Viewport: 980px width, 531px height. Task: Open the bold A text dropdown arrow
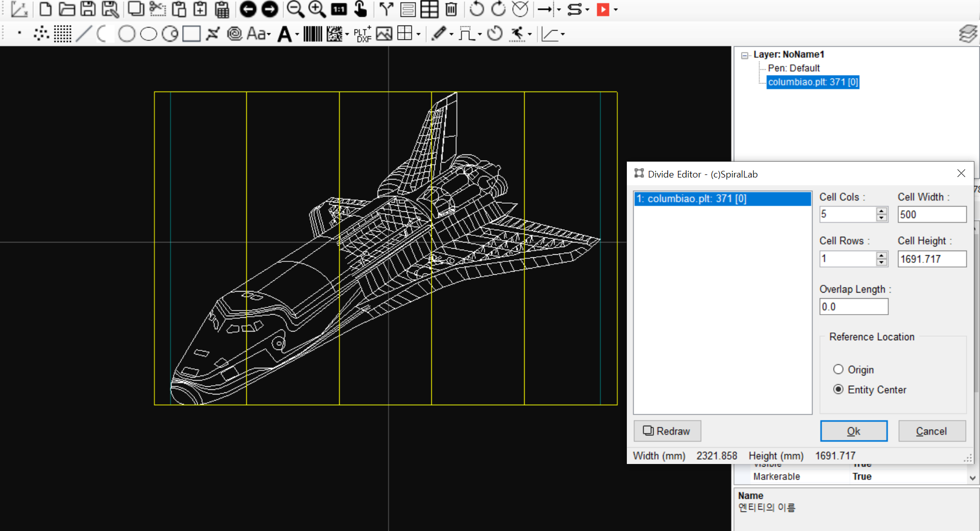click(x=297, y=35)
